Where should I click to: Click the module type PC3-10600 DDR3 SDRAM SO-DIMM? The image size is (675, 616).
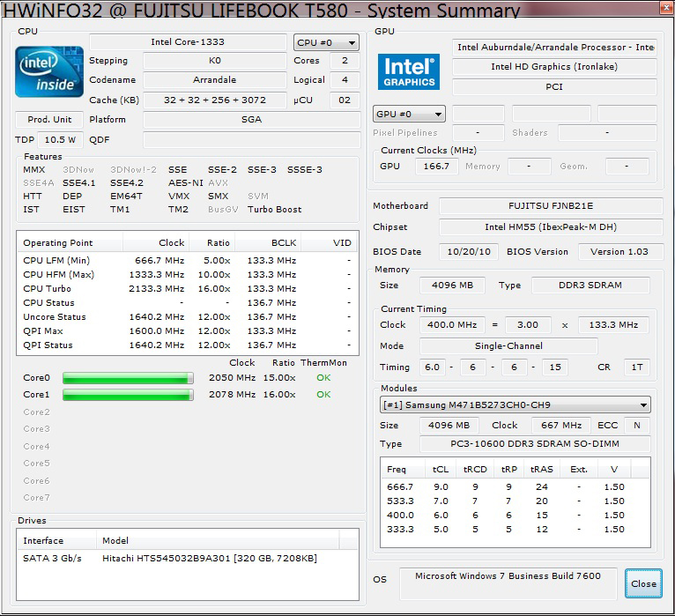[535, 444]
